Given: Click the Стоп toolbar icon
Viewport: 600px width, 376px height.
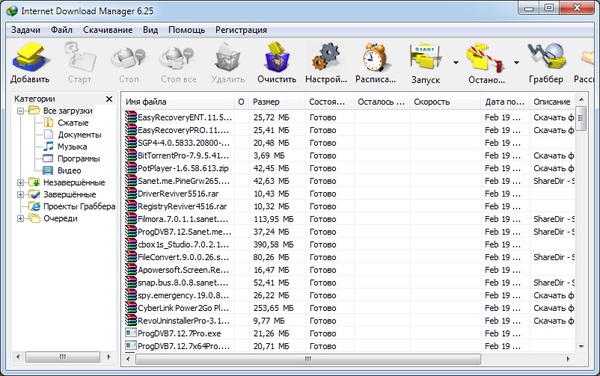Looking at the screenshot, I should pos(129,57).
